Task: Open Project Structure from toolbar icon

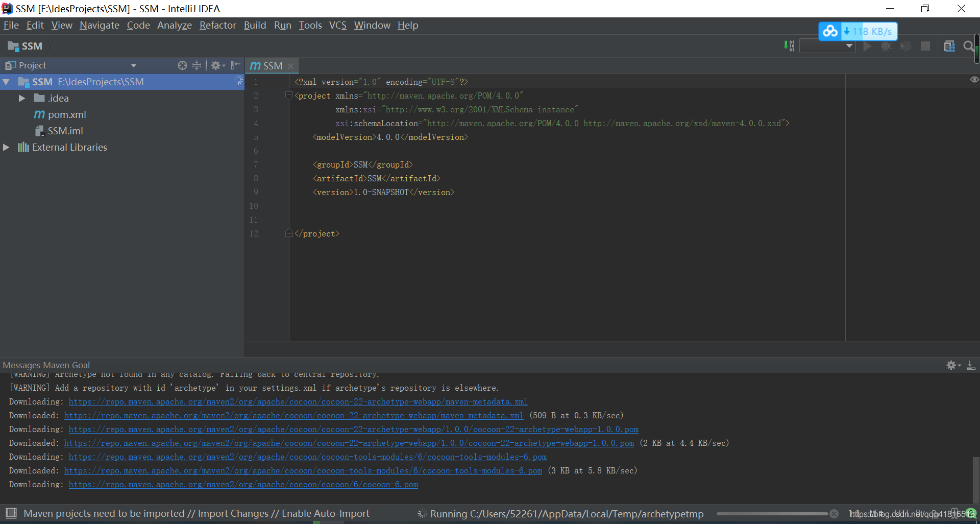Action: point(949,46)
